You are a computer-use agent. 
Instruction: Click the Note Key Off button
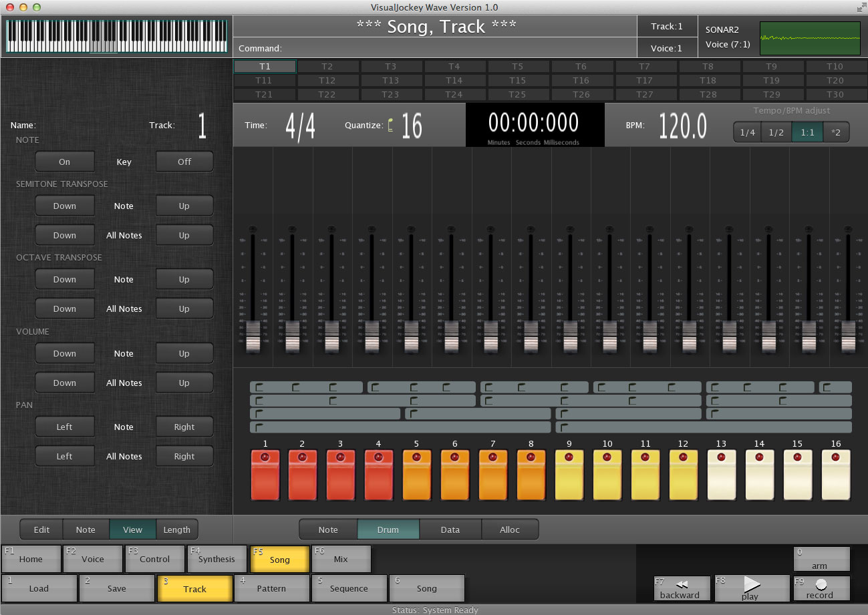[184, 162]
